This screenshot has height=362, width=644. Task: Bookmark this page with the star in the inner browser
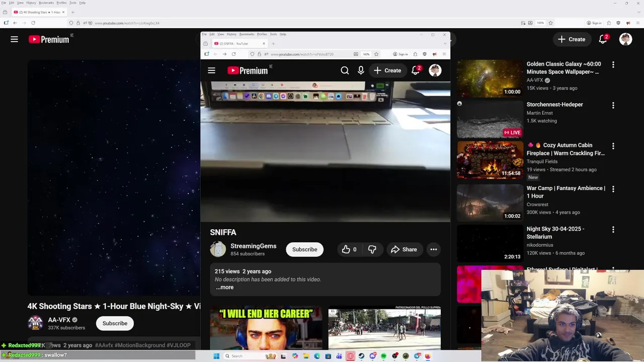(x=376, y=54)
